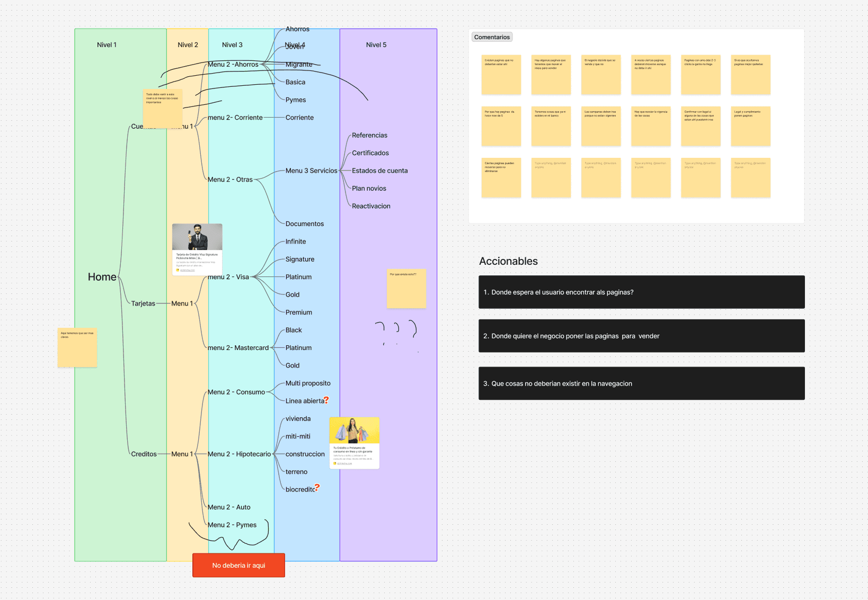The width and height of the screenshot is (868, 600).
Task: Click the question mark beside Linea abierta
Action: tap(326, 400)
